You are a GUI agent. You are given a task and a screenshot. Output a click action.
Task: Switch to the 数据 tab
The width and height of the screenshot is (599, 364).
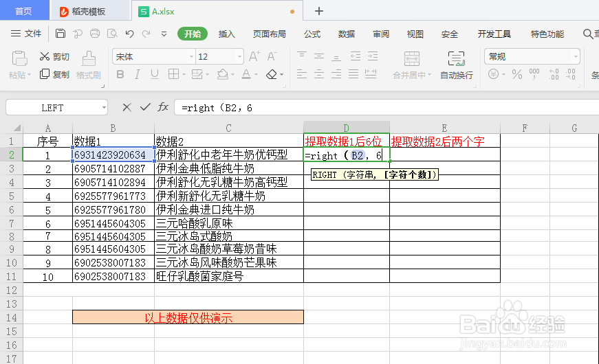tap(347, 34)
